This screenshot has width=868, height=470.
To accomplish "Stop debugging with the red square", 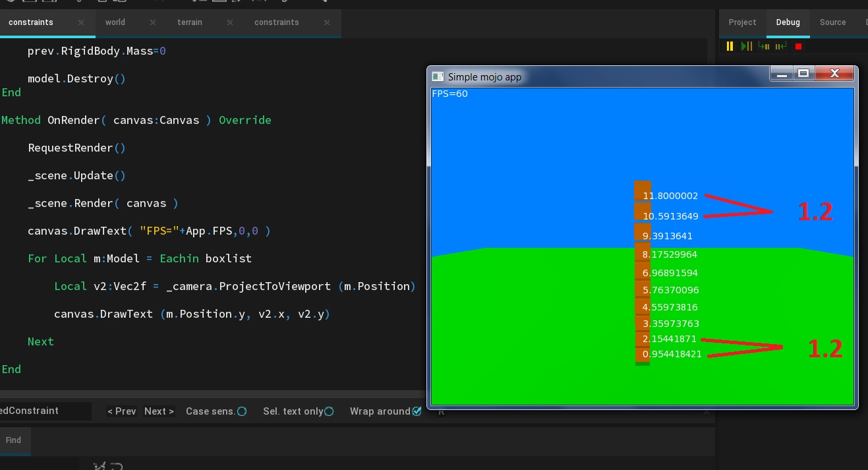I will [798, 47].
